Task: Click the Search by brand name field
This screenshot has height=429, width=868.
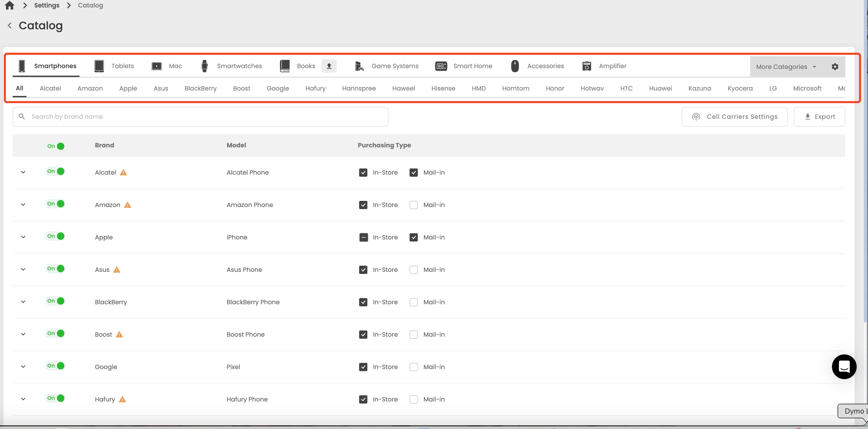Action: coord(200,117)
